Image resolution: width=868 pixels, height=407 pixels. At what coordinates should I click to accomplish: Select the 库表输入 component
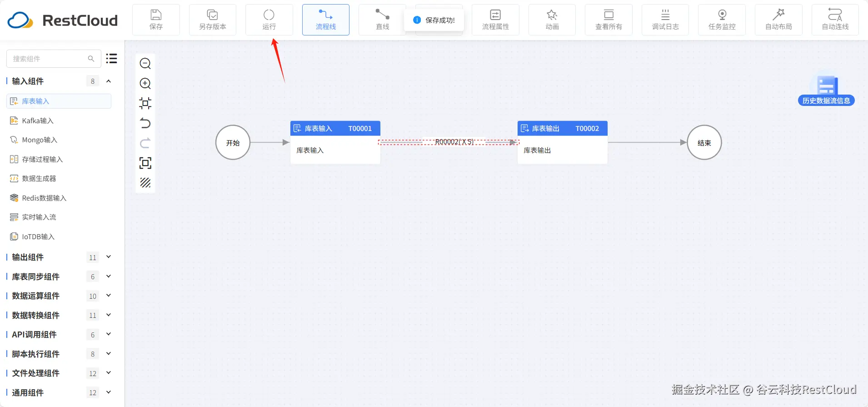click(x=59, y=101)
